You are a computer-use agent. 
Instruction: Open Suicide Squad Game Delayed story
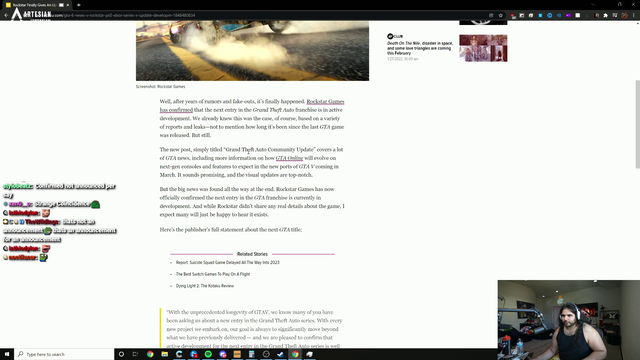[x=227, y=262]
